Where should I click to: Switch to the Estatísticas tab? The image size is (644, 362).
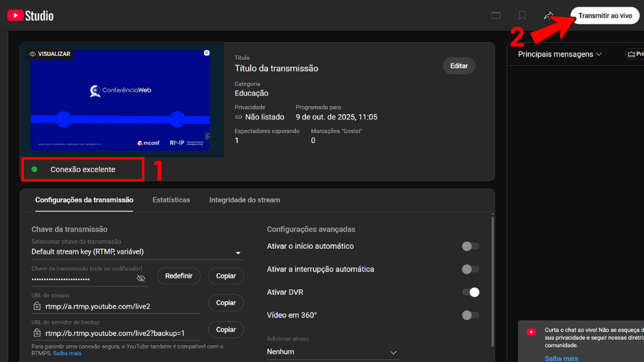(171, 200)
